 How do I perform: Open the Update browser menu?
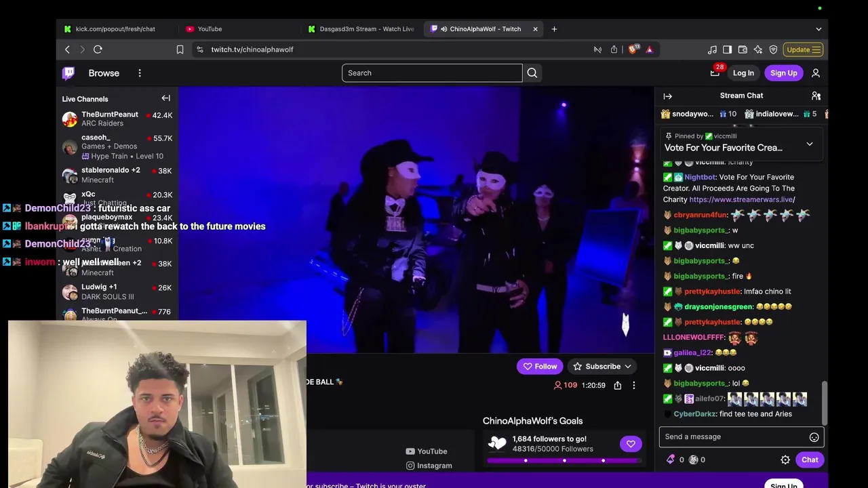click(x=804, y=49)
